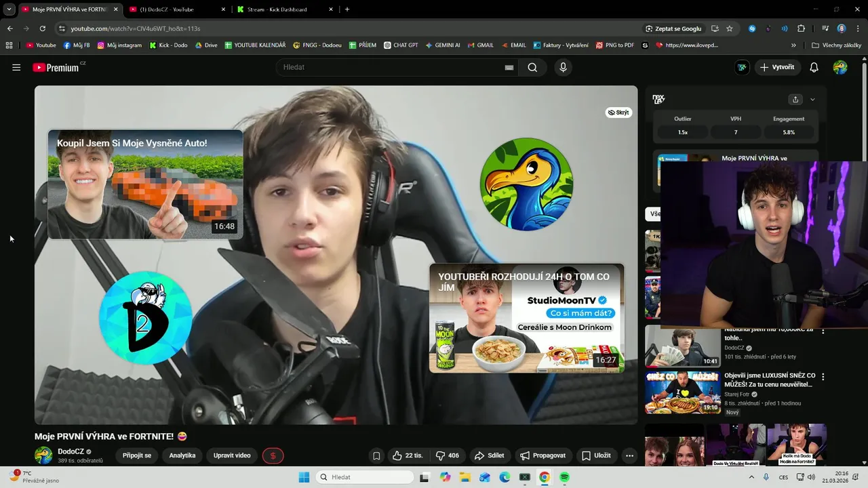Viewport: 868px width, 488px height.
Task: Click Upravit video button
Action: [232, 455]
